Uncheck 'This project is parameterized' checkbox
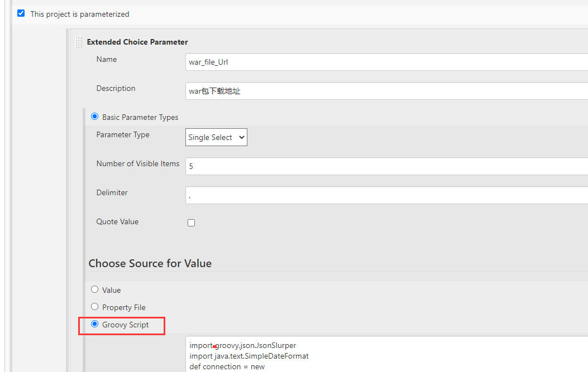The height and width of the screenshot is (372, 588). (x=21, y=13)
